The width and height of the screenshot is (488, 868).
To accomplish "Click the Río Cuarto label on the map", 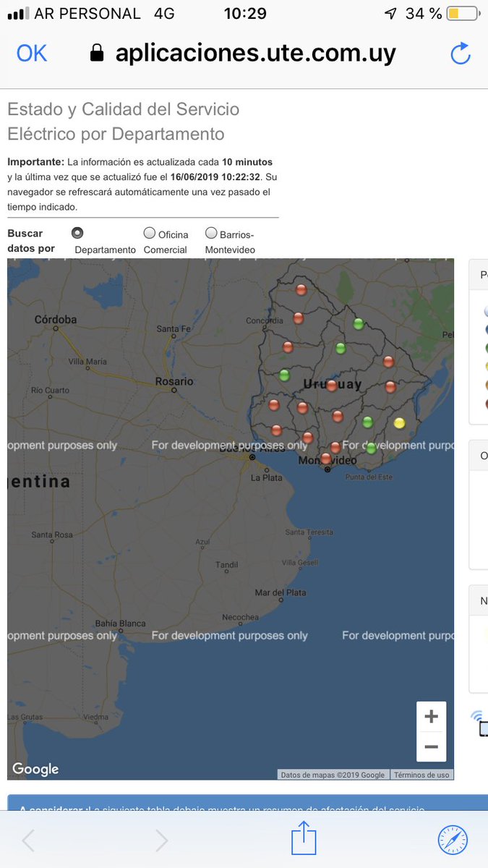I will point(51,391).
